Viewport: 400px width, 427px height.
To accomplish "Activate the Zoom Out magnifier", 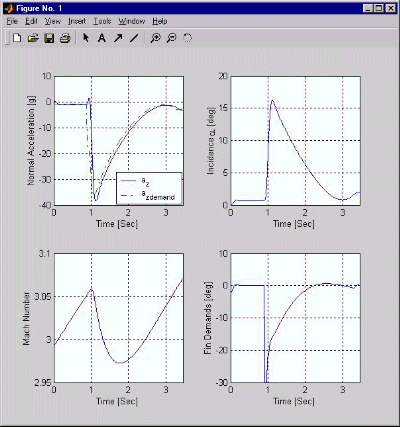I will 171,38.
